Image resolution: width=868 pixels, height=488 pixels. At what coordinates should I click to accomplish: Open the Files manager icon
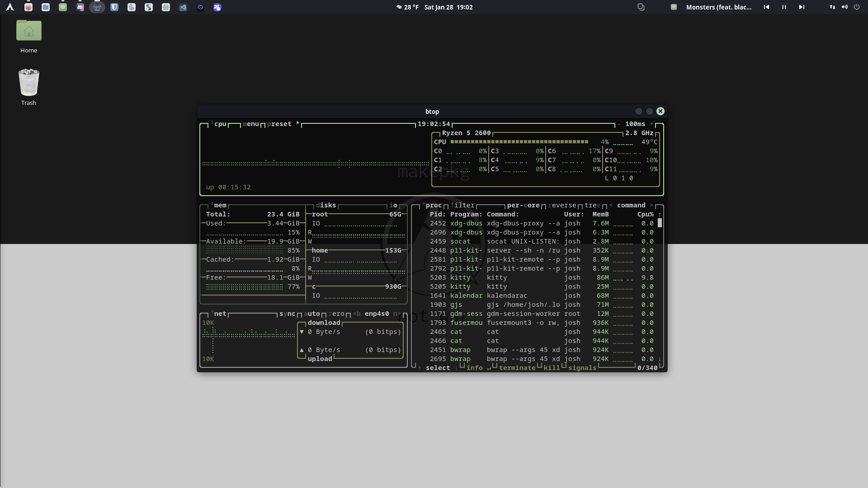46,7
